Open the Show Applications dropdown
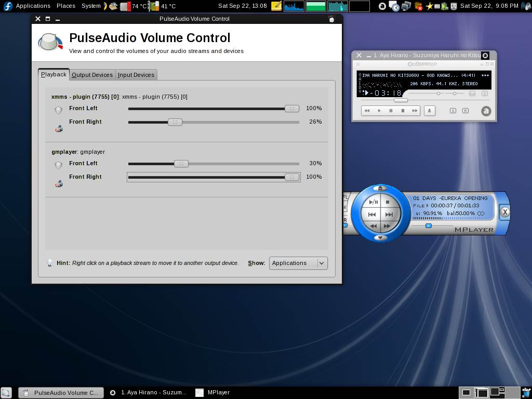 pos(298,263)
